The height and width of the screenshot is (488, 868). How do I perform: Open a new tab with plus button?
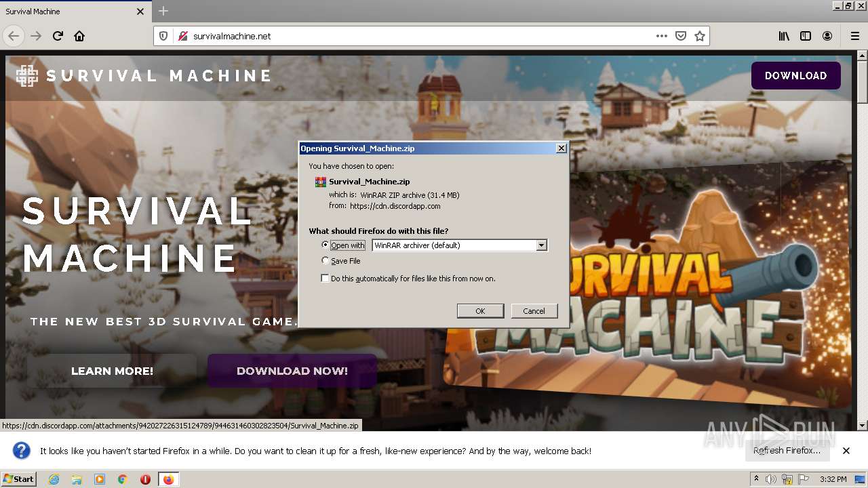click(163, 11)
